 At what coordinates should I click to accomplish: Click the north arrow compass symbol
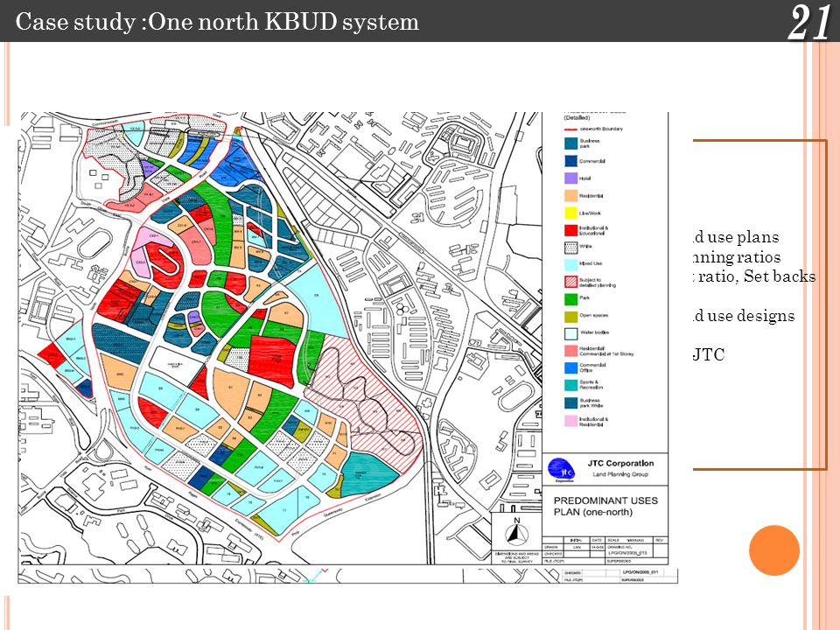(517, 532)
